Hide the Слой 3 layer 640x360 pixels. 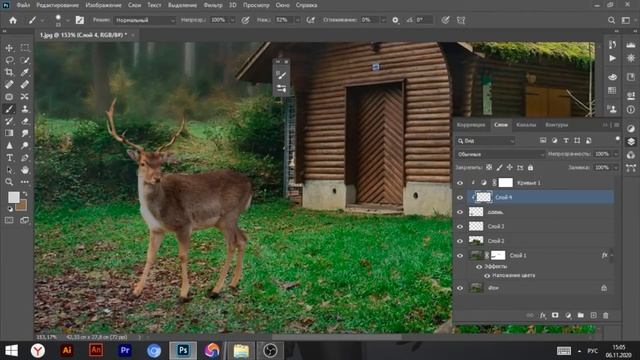point(460,227)
